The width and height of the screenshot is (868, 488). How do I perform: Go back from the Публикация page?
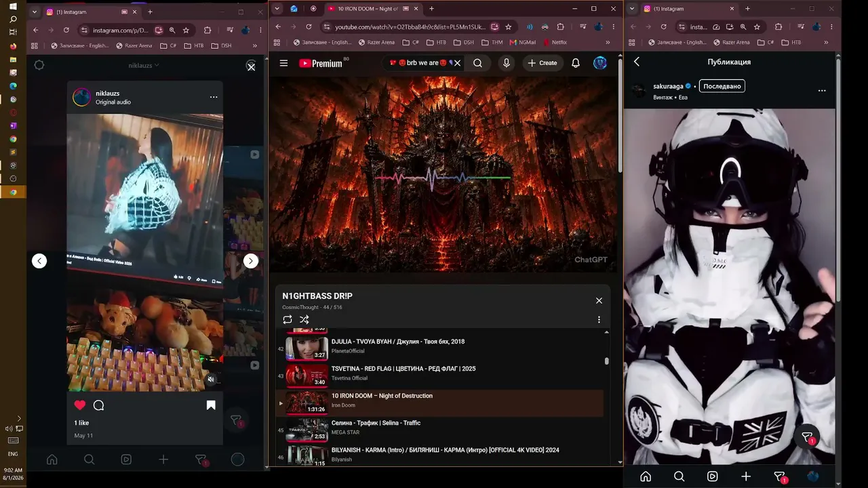(x=637, y=62)
